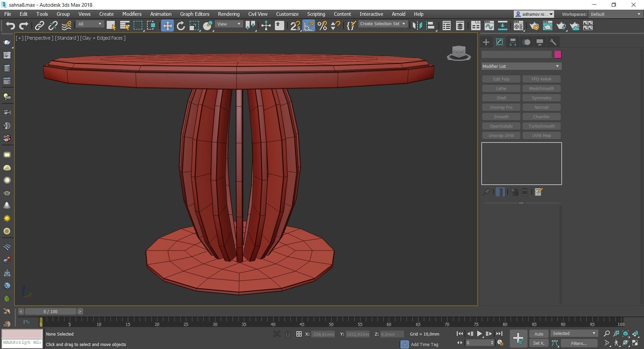Toggle Set Key mode
Viewport: 644px width, 349px height.
coord(539,343)
